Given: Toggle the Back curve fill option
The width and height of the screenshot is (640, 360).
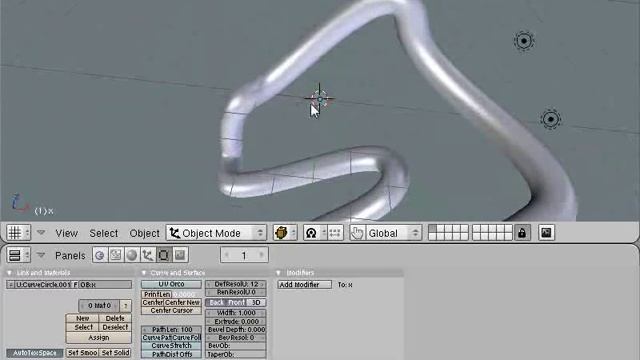Looking at the screenshot, I should pyautogui.click(x=216, y=302).
